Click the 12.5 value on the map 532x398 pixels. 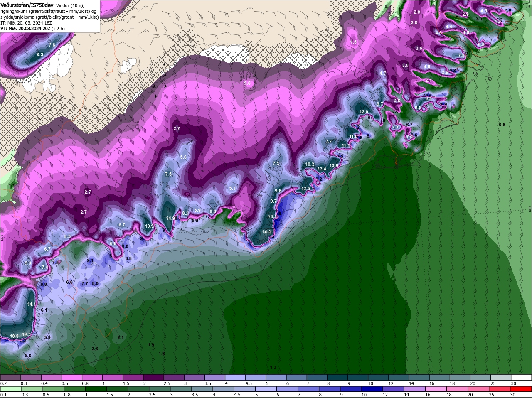click(x=305, y=189)
